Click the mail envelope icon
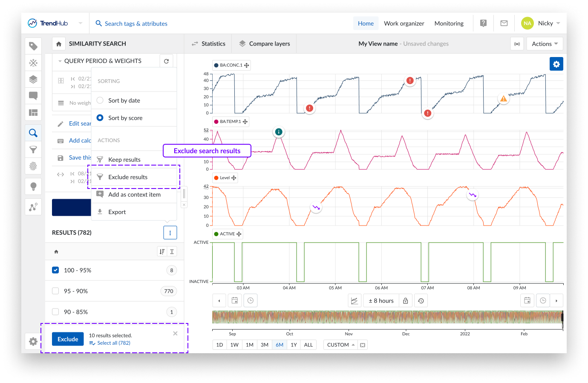The image size is (588, 383). [x=504, y=23]
